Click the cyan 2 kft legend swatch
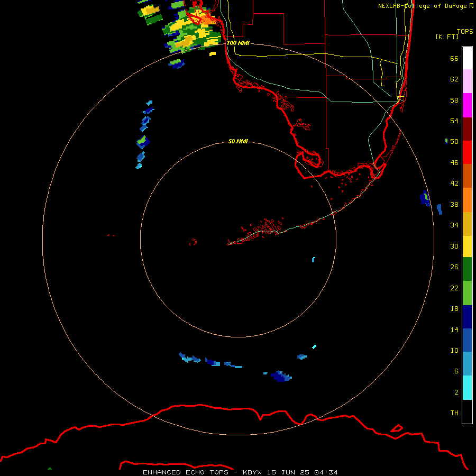Screen dimensions: 476x476 [x=467, y=388]
